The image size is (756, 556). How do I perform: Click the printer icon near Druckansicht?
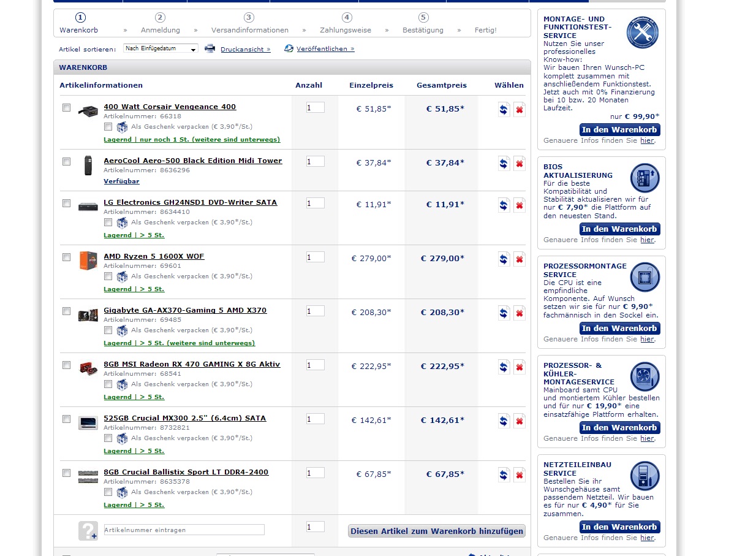pos(210,48)
